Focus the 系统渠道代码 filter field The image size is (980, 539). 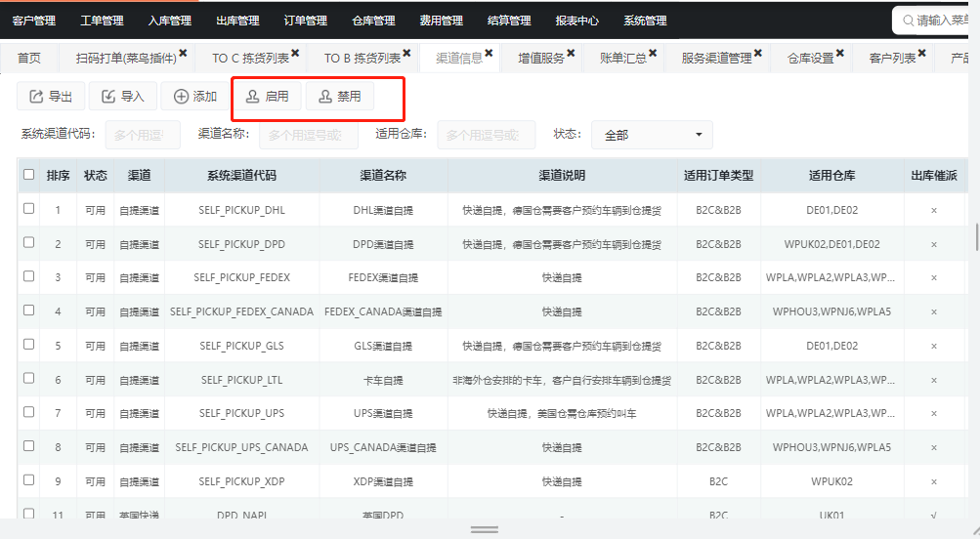(x=143, y=135)
